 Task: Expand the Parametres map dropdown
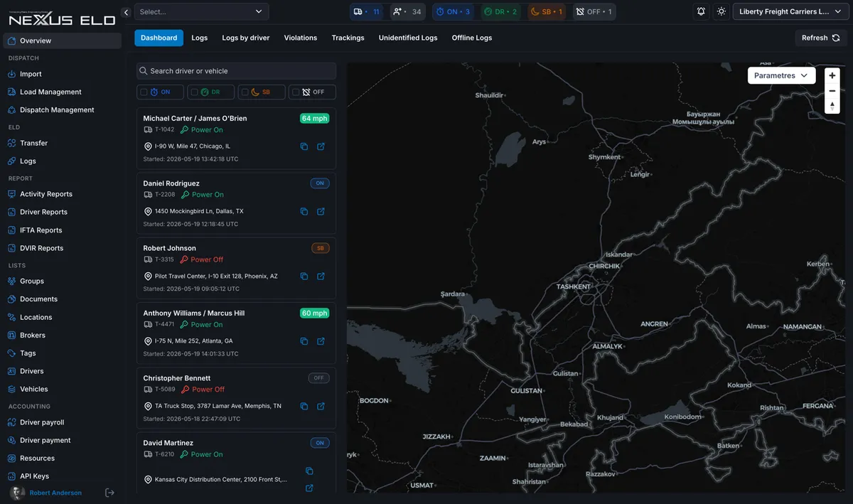point(781,75)
